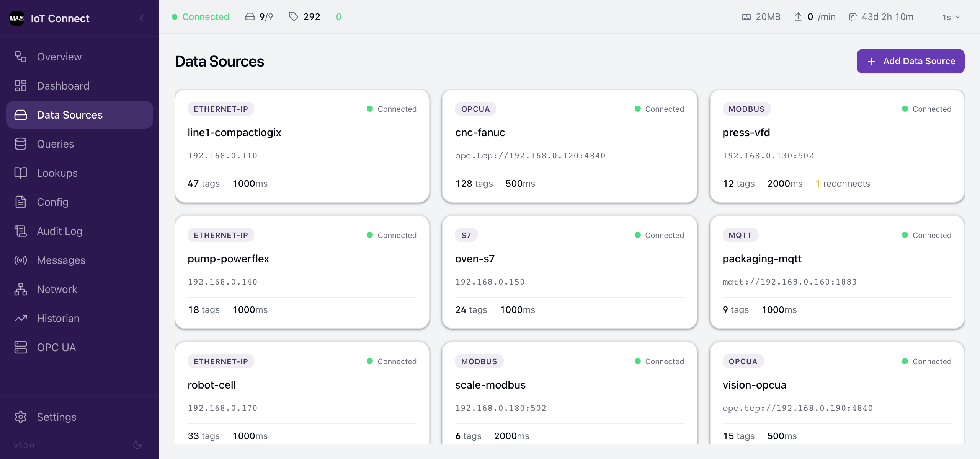Click the Connected status on oven-s7 card

(659, 235)
